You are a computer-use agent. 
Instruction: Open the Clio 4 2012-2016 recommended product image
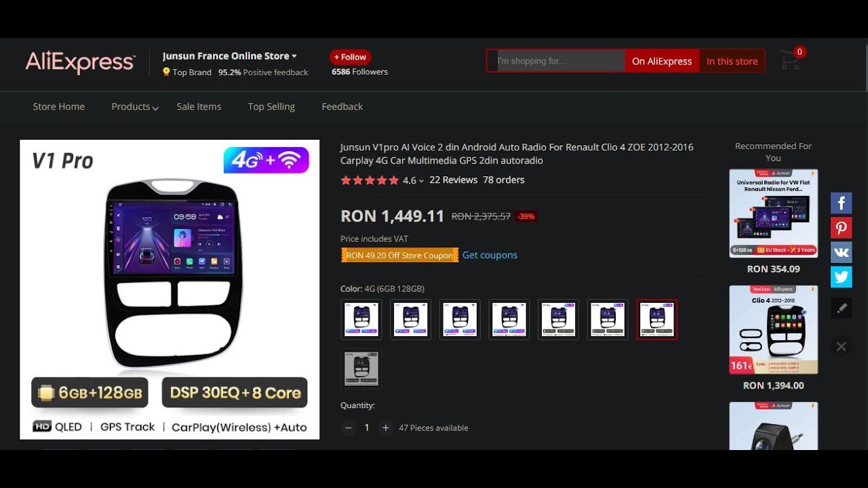pyautogui.click(x=774, y=330)
